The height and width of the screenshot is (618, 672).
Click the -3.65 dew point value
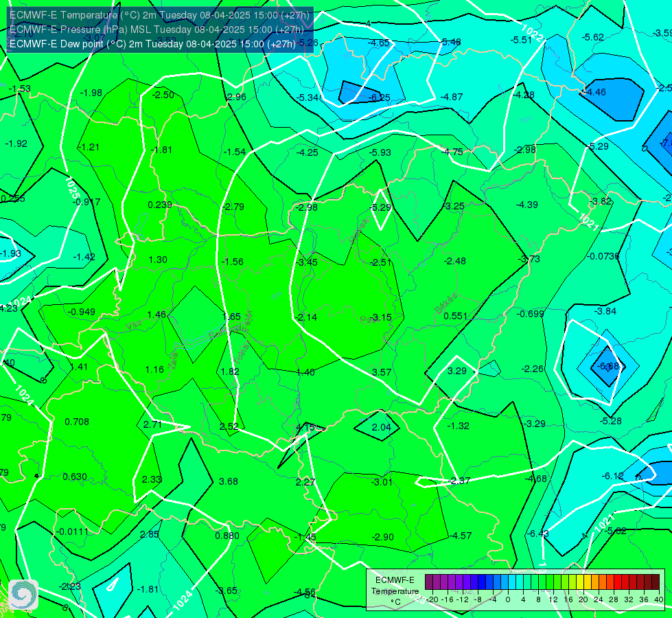[x=227, y=591]
